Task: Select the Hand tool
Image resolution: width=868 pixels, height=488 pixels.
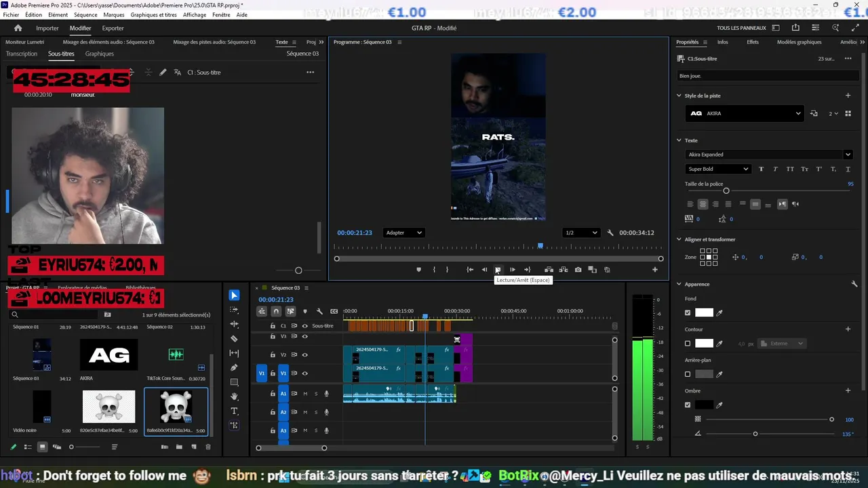Action: coord(234,396)
